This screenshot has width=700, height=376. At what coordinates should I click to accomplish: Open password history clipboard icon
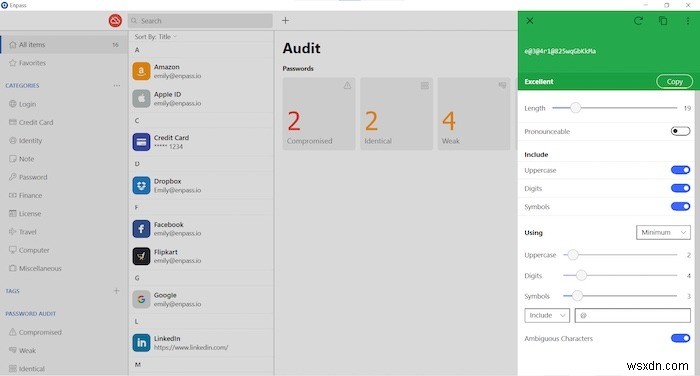(663, 21)
